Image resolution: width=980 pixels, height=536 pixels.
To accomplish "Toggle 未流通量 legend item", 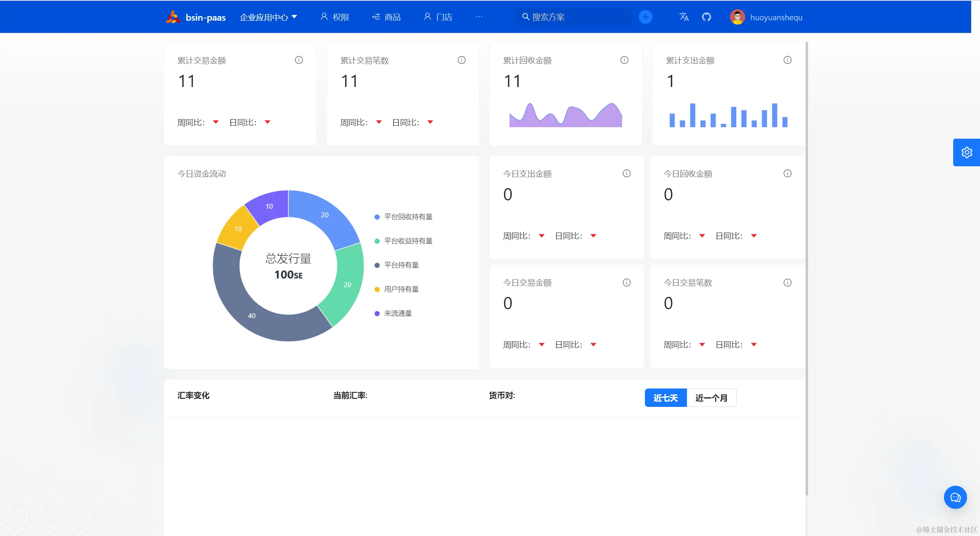I will [x=398, y=313].
